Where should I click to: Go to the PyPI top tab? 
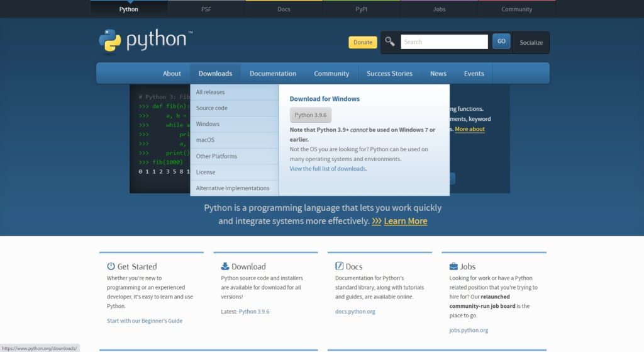click(362, 9)
